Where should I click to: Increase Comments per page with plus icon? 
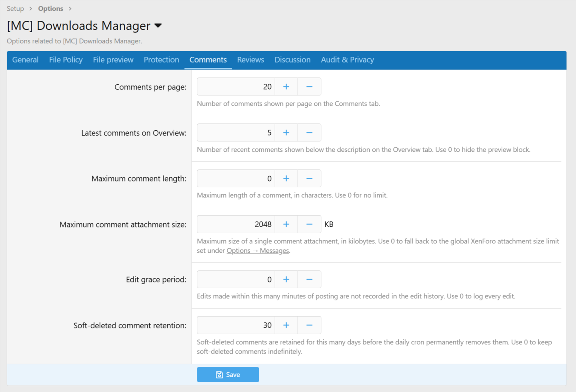[x=286, y=87]
